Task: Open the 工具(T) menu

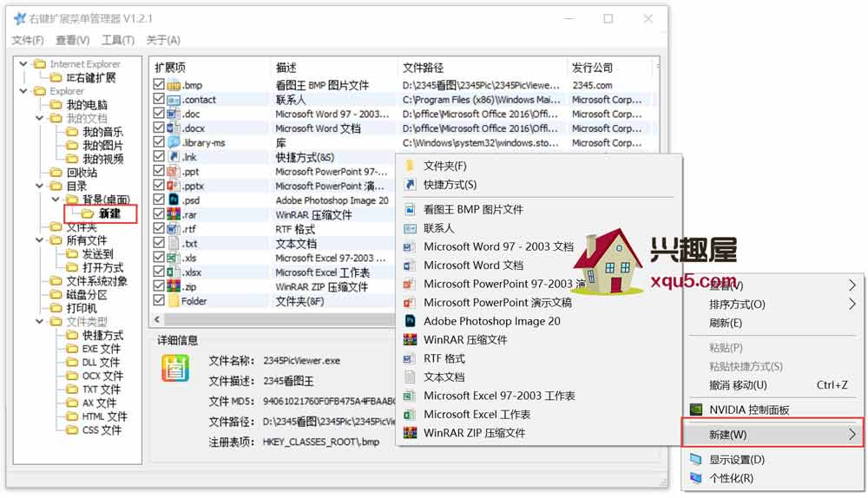Action: (118, 41)
